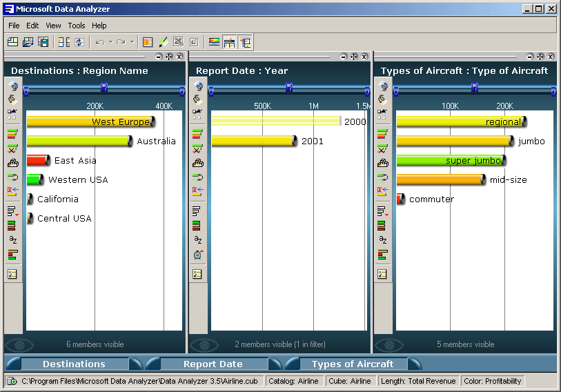Open the Redo history dropdown arrow
This screenshot has height=392, width=561.
coord(132,42)
